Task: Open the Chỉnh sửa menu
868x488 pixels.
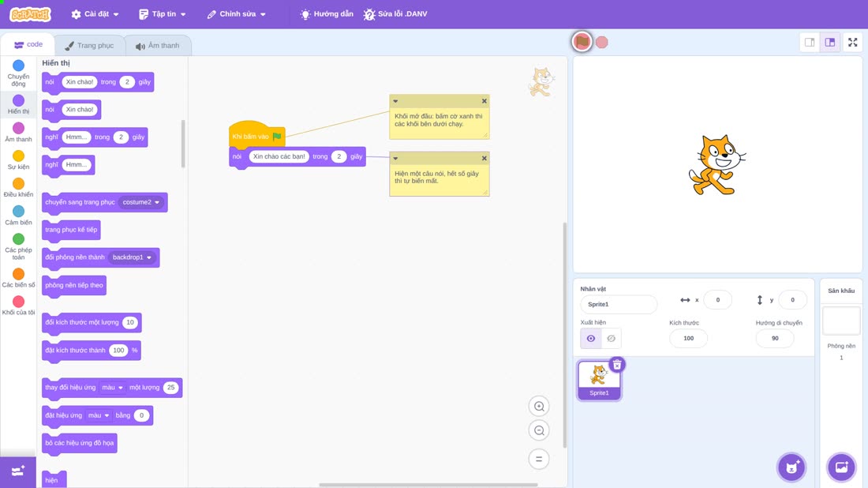Action: click(x=237, y=14)
